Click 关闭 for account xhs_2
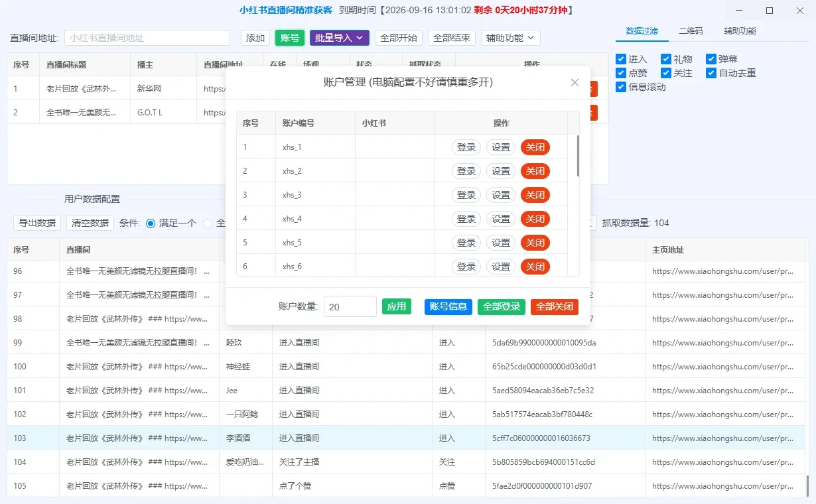This screenshot has width=816, height=504. (x=535, y=171)
